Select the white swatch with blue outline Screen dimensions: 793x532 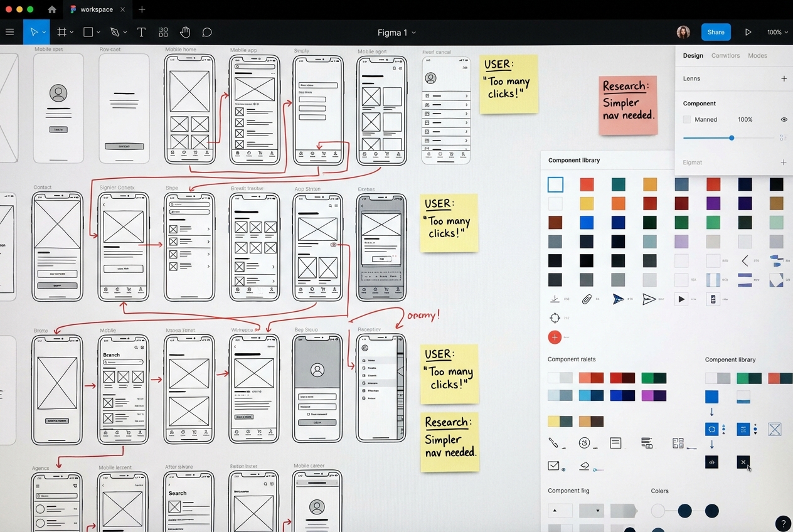[555, 184]
